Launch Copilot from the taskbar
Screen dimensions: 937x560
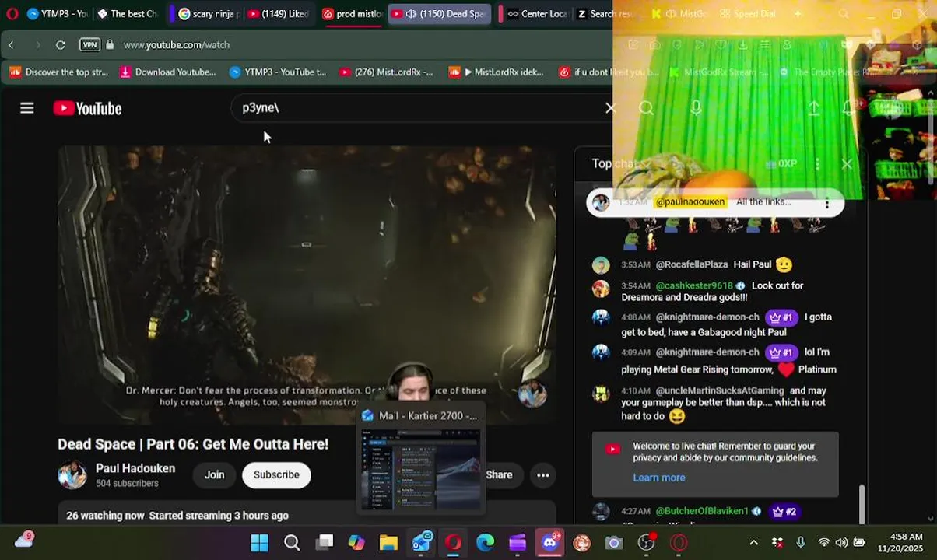356,542
